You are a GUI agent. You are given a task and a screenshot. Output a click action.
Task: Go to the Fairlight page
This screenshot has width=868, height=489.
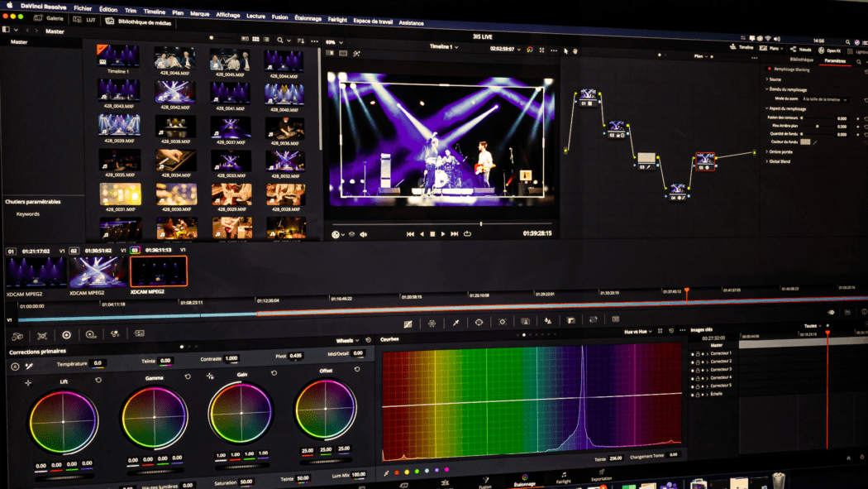[x=564, y=477]
